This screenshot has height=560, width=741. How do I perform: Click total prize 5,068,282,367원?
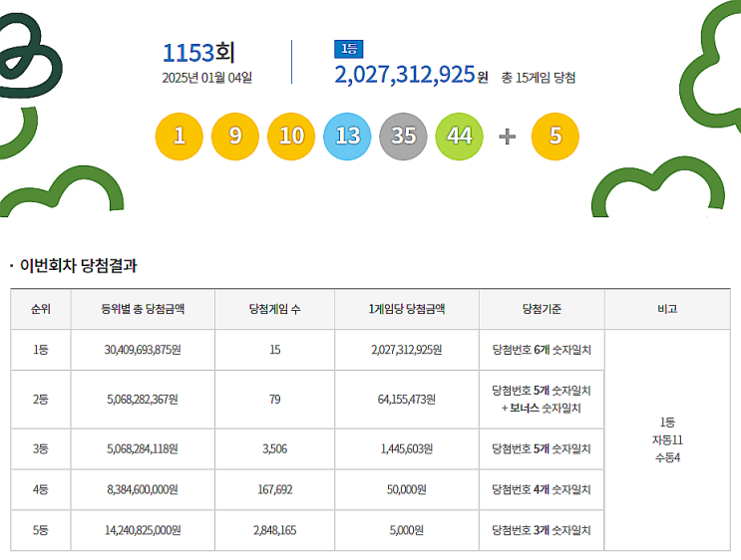143,400
